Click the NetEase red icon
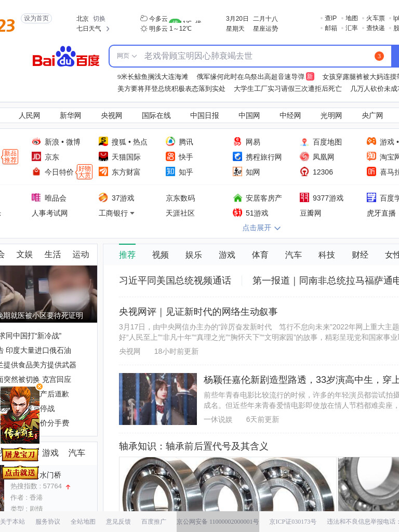The width and height of the screenshot is (399, 532). 237,141
